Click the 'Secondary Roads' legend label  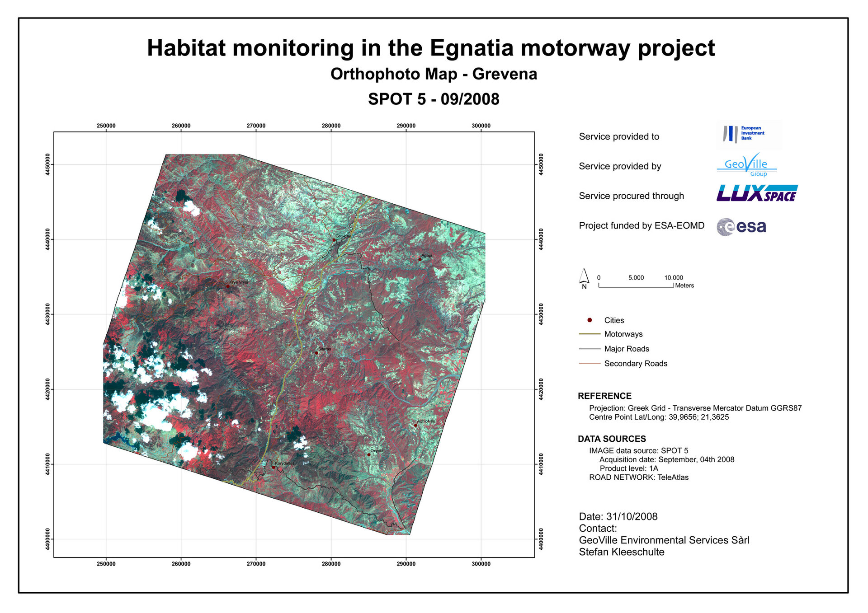[636, 364]
